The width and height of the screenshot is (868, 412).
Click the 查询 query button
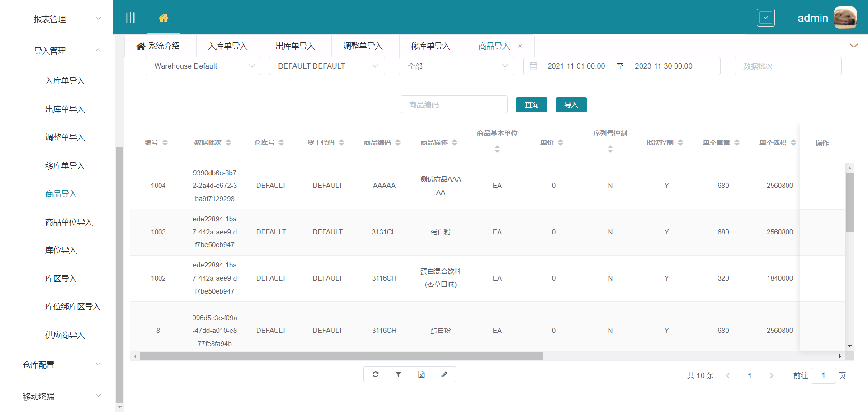tap(531, 104)
